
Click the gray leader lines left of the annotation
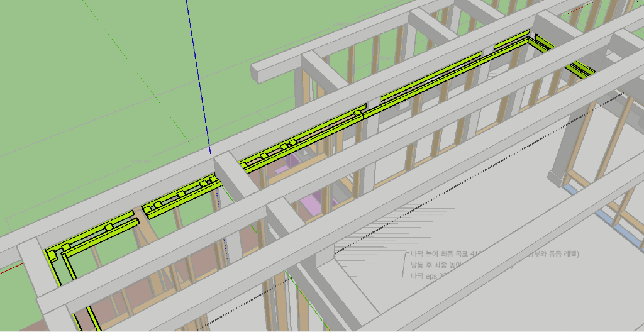pyautogui.click(x=377, y=245)
